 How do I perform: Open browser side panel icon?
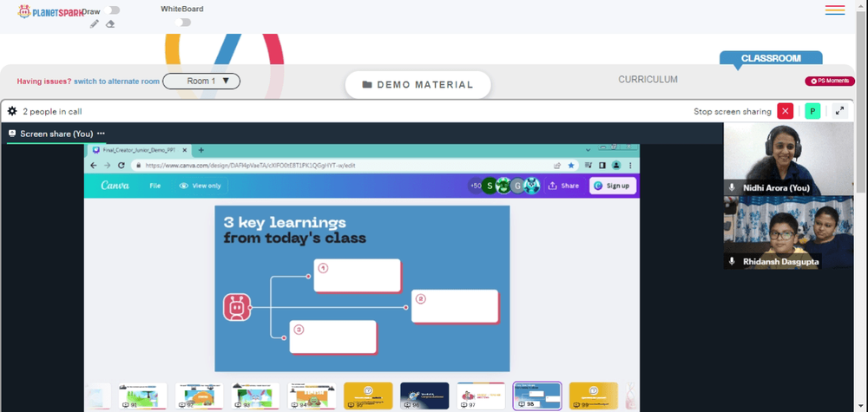point(602,166)
